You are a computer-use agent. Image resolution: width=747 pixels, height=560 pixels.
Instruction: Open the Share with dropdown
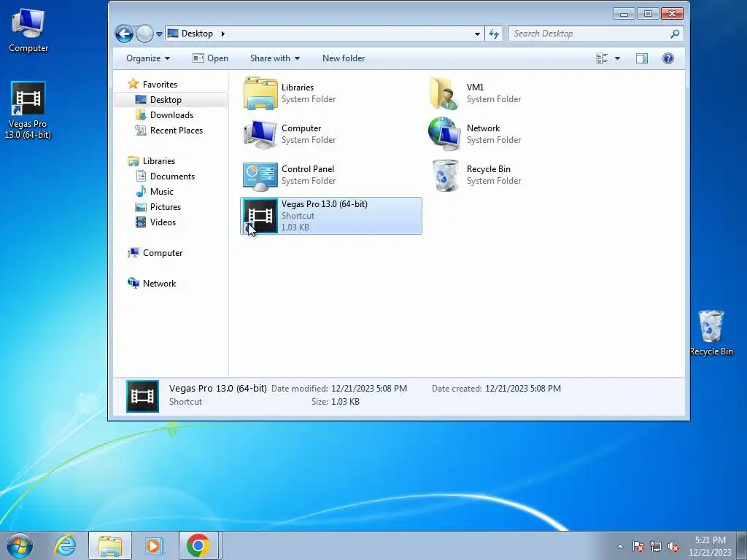[x=275, y=58]
